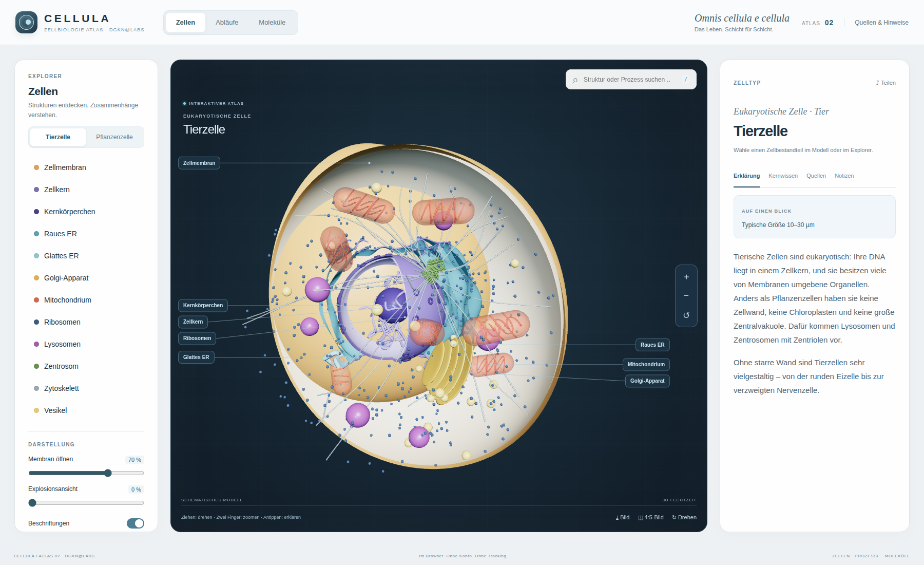The height and width of the screenshot is (565, 924).
Task: Select Lysosomen in explorer list
Action: click(86, 344)
